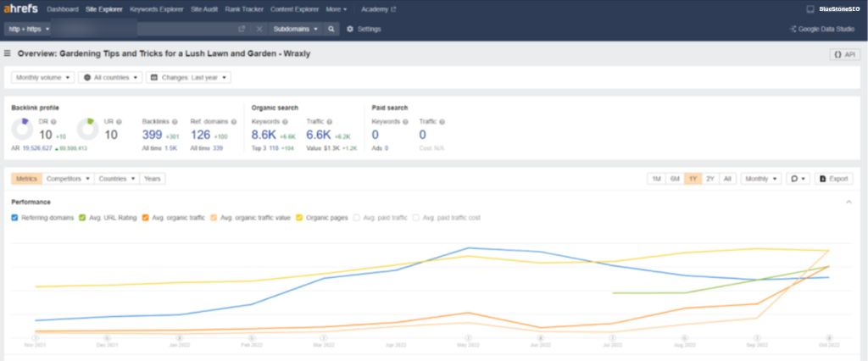Clear the URL with X icon

point(259,29)
